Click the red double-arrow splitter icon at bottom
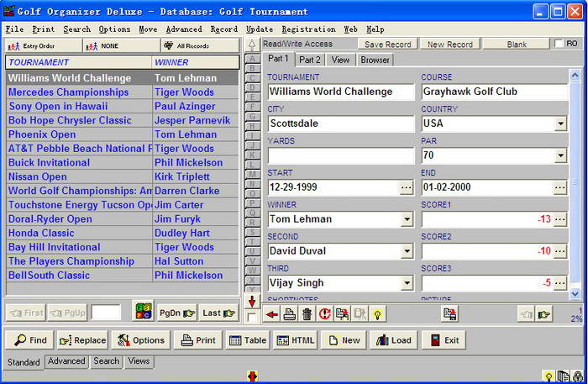 coord(252,376)
